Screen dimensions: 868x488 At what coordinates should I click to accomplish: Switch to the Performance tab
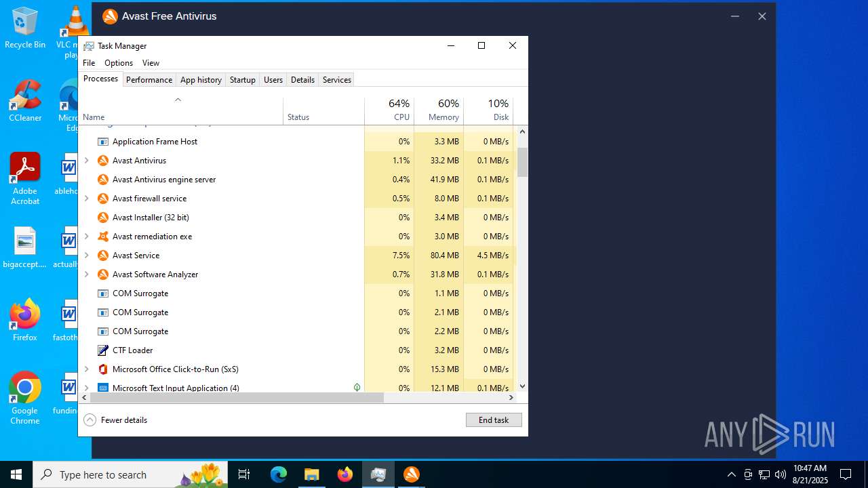[x=149, y=80]
